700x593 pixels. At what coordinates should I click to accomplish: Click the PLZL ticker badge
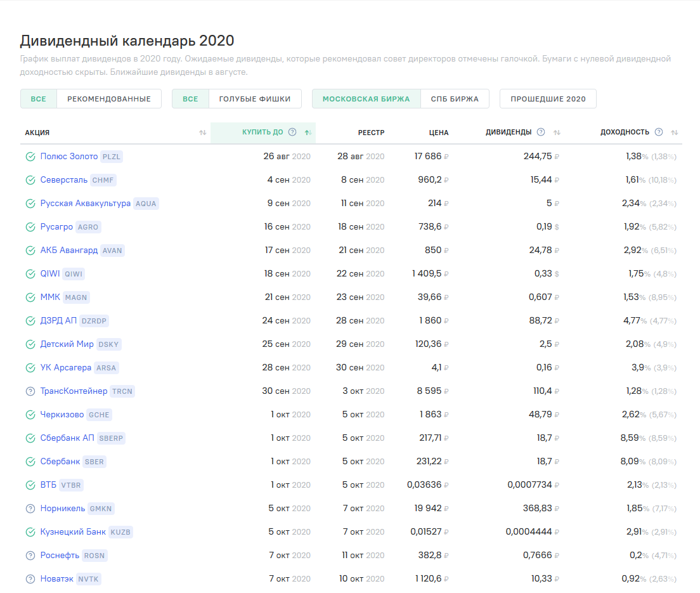(x=112, y=157)
